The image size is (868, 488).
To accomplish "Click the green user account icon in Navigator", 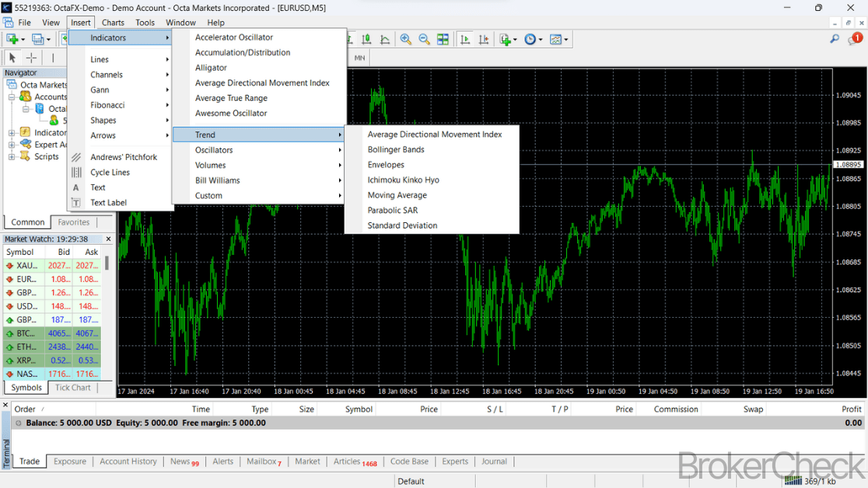I will [x=54, y=120].
